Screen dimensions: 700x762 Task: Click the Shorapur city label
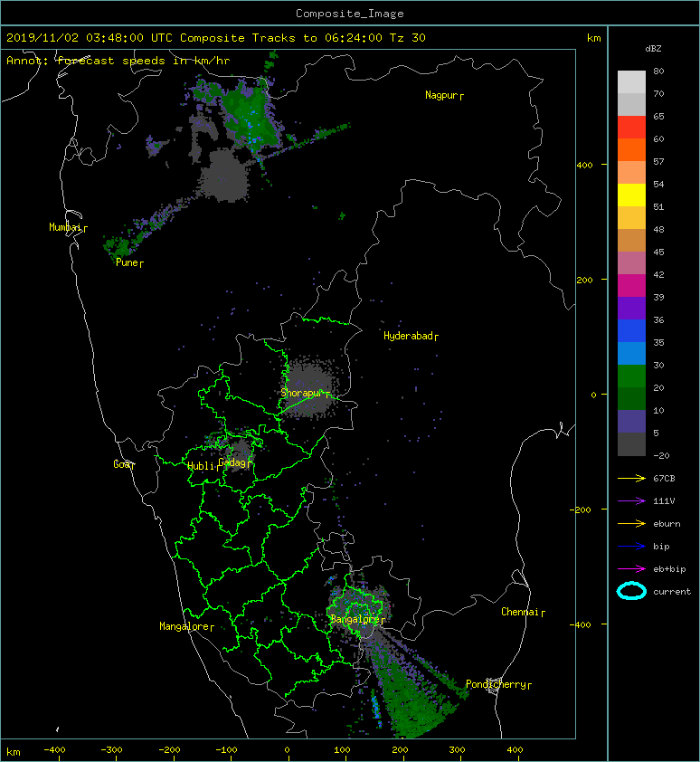pos(305,393)
